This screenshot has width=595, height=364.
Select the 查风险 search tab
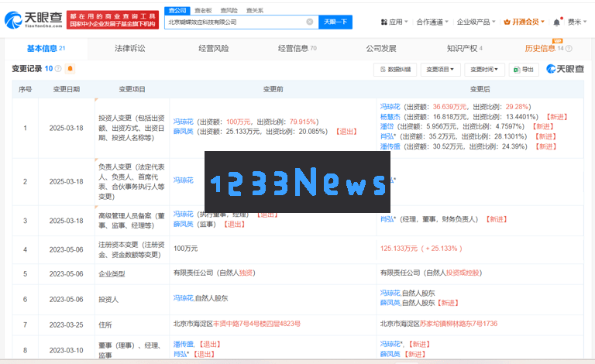point(229,11)
